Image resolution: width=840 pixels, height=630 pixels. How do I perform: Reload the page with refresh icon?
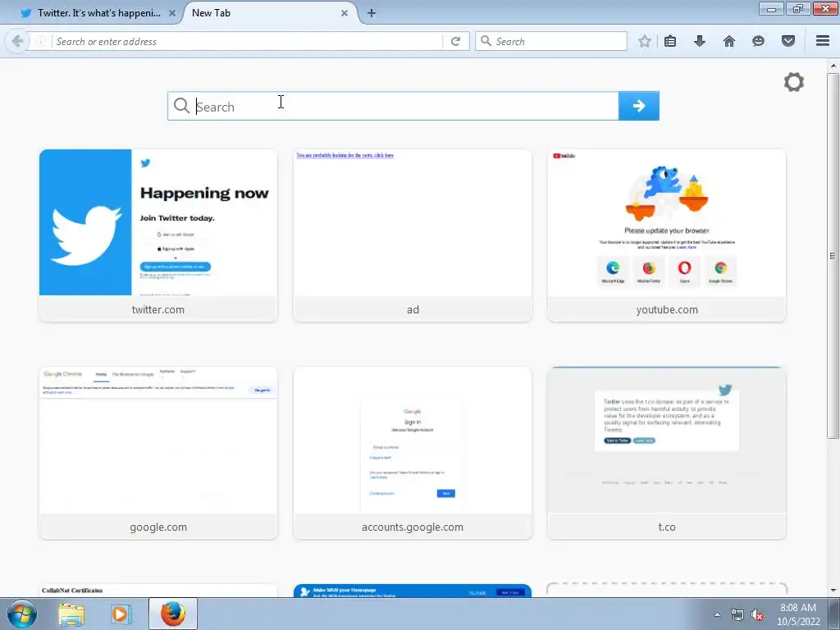pyautogui.click(x=455, y=41)
